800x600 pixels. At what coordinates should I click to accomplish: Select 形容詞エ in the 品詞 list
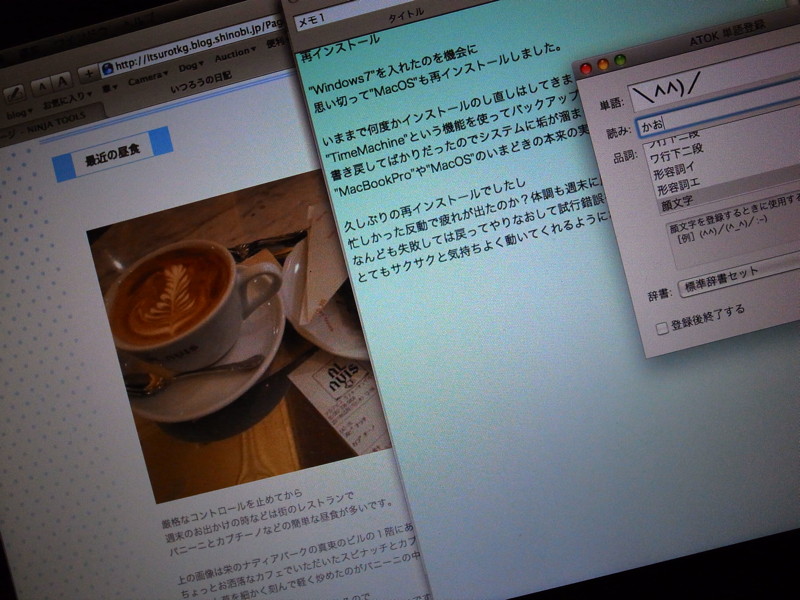pyautogui.click(x=679, y=187)
